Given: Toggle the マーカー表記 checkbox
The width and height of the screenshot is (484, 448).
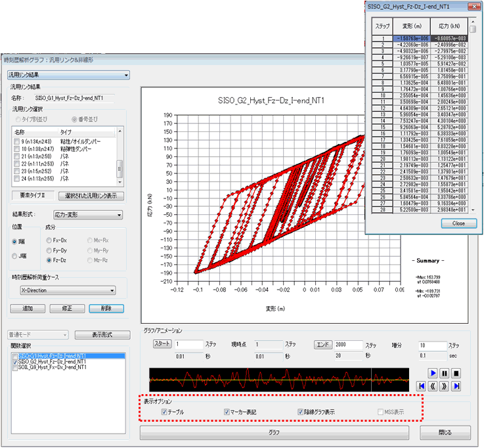Looking at the screenshot, I should point(227,412).
